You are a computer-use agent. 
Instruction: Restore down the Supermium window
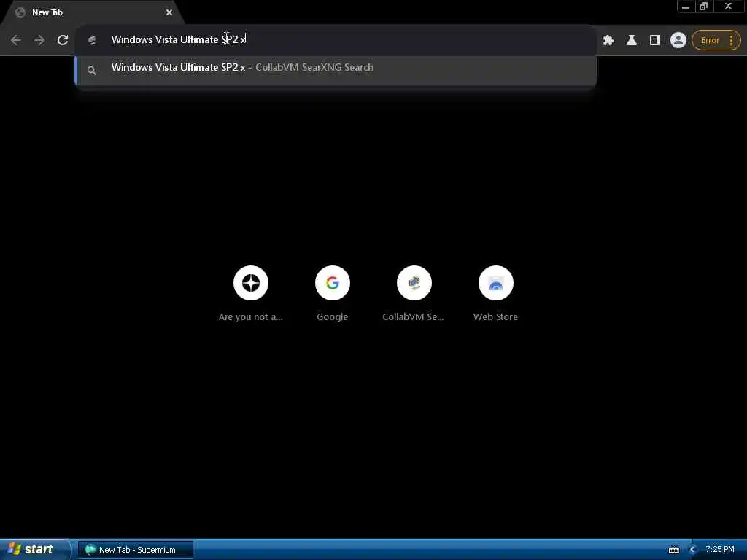click(704, 7)
